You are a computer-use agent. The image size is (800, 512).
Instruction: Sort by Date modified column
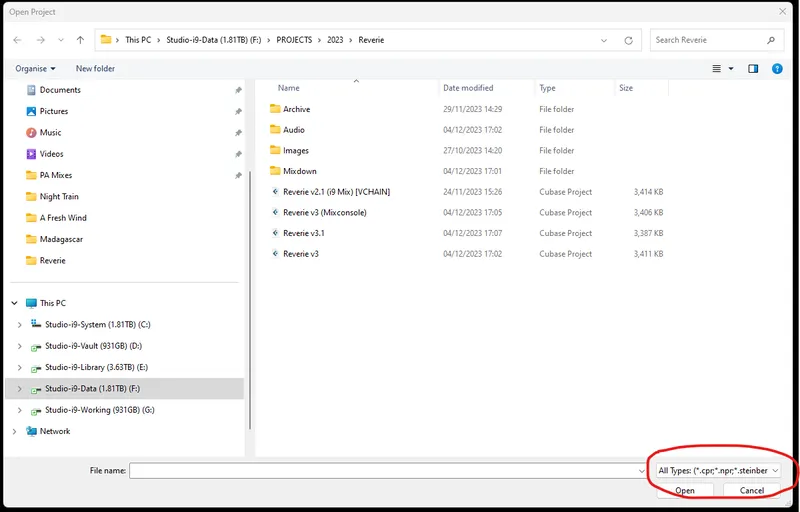pyautogui.click(x=468, y=88)
